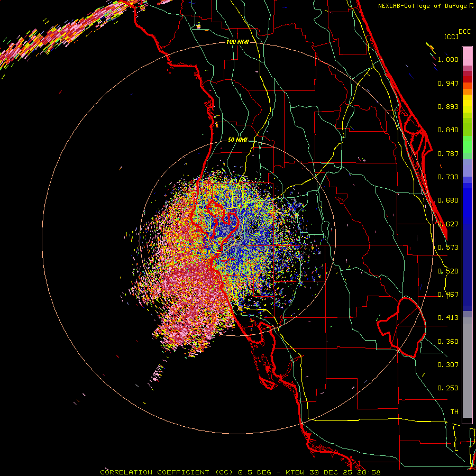476x476 pixels.
Task: Click the 0.680 scale value
Action: tap(448, 200)
